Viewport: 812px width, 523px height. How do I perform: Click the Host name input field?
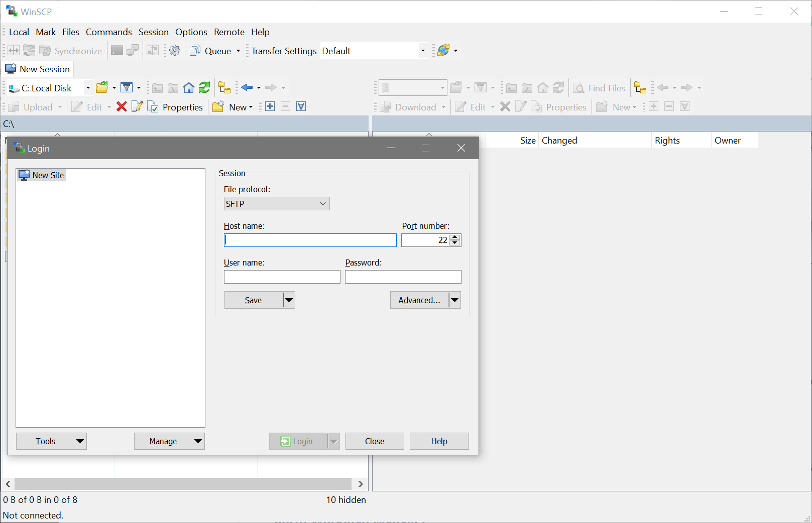click(x=310, y=240)
